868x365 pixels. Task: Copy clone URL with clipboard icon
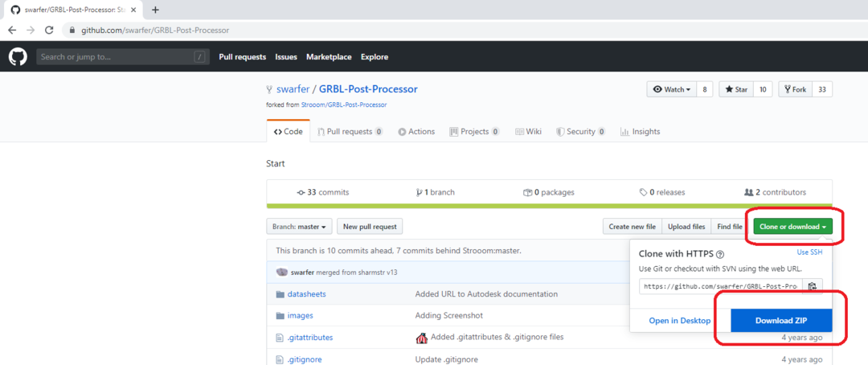pos(812,286)
